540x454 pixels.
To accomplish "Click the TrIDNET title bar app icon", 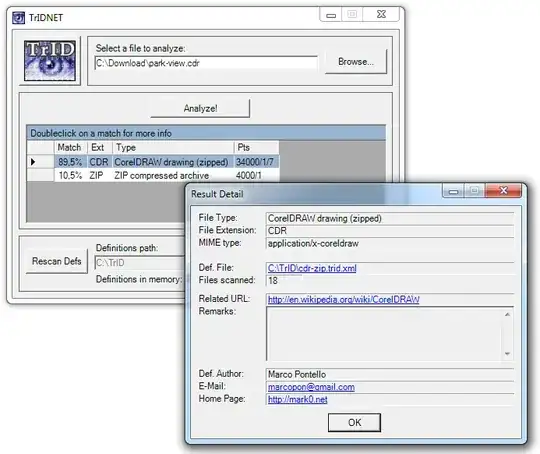I will pos(19,17).
